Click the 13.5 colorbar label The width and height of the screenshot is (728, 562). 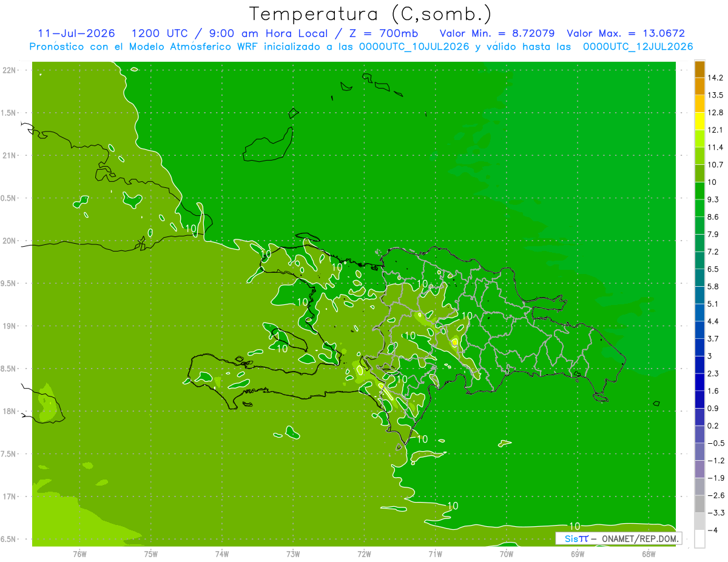(715, 95)
